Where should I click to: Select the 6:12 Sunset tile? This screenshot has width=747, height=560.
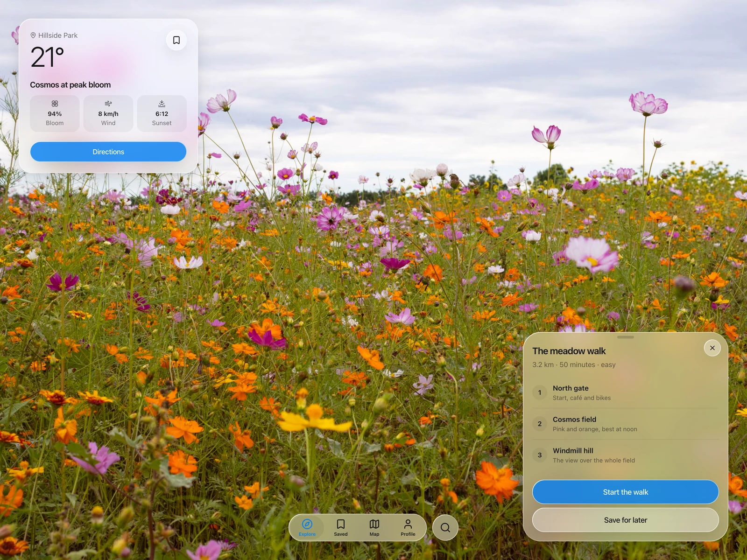162,113
